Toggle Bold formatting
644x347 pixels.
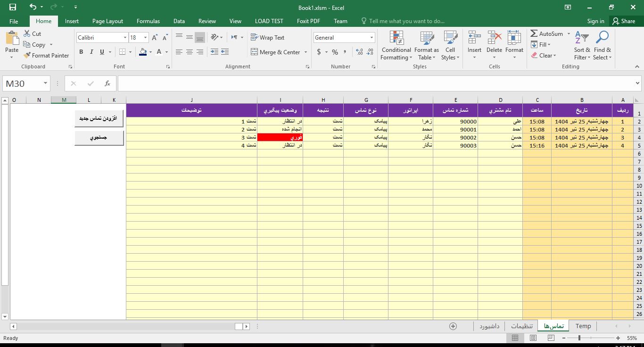81,52
